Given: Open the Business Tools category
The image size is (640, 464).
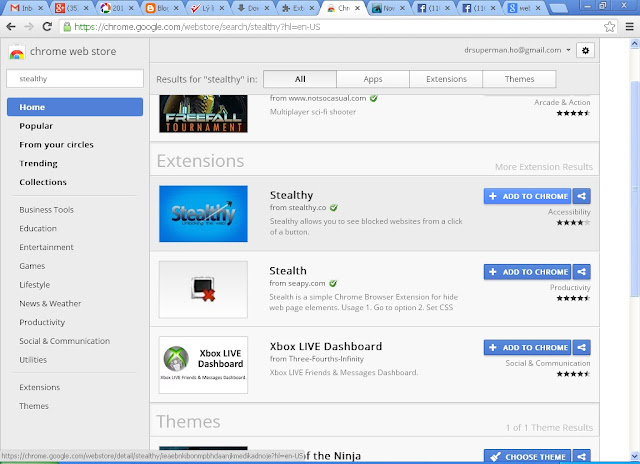Looking at the screenshot, I should [x=47, y=210].
